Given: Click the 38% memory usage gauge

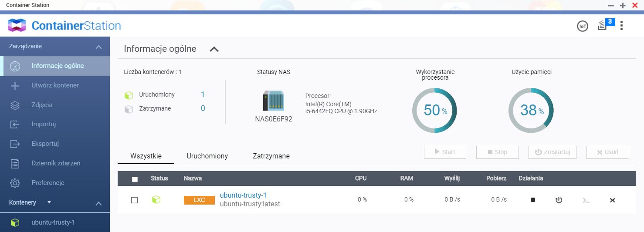Looking at the screenshot, I should [x=531, y=111].
